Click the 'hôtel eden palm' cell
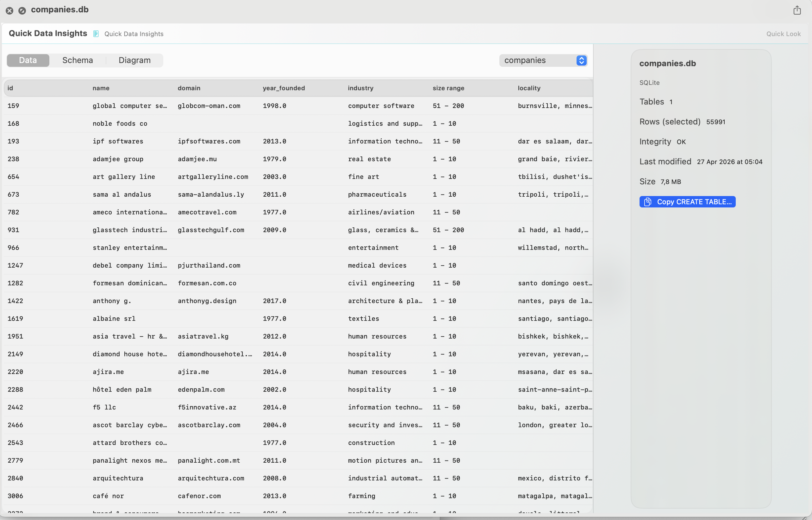The image size is (812, 520). click(x=122, y=390)
